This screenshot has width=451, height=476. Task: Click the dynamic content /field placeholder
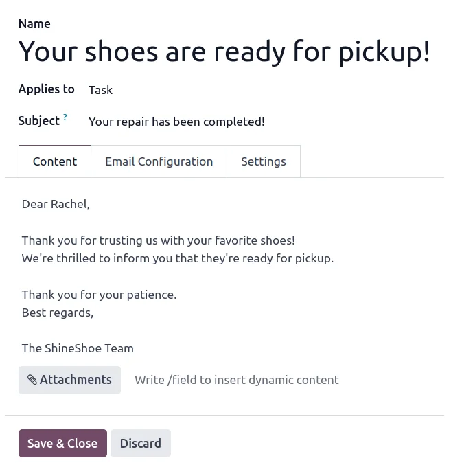coord(237,380)
